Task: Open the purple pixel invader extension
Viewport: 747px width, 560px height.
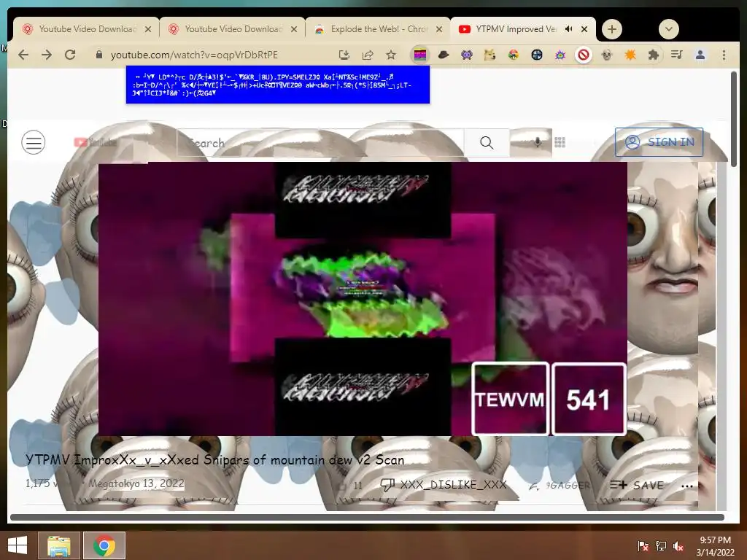Action: (x=467, y=55)
